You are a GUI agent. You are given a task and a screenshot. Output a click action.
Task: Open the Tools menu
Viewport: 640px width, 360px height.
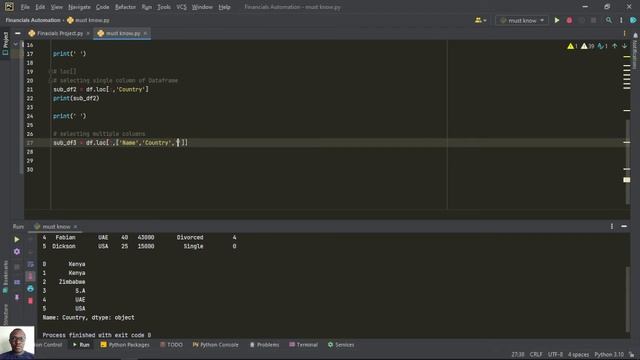click(164, 7)
